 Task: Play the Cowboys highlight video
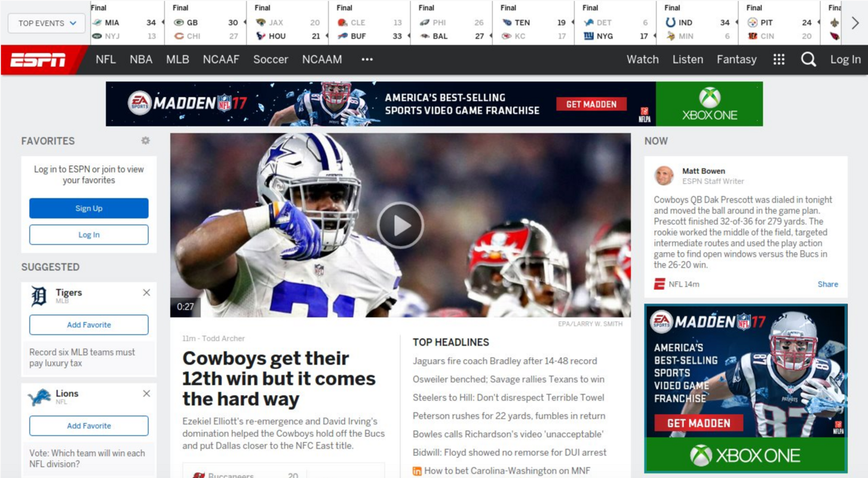click(400, 225)
